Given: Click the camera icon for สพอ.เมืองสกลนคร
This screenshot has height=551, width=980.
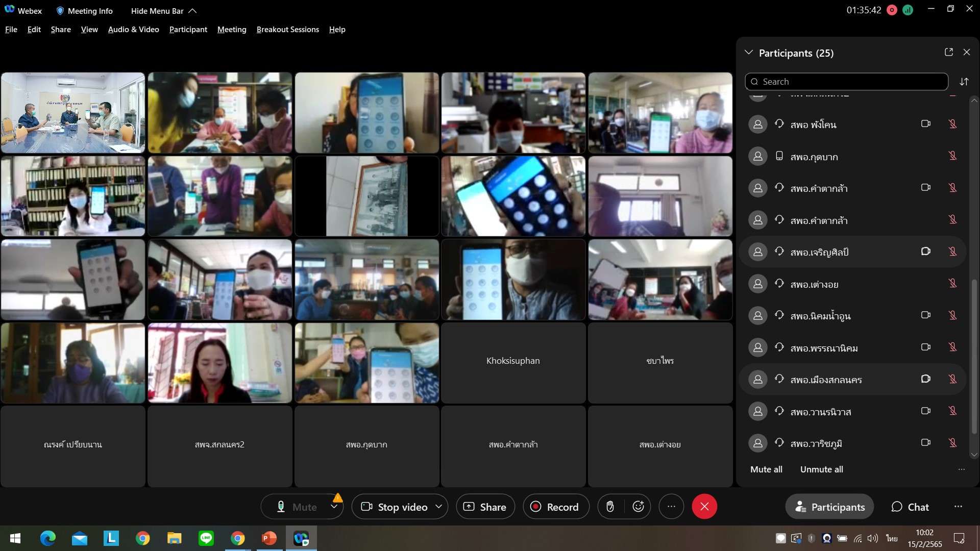Looking at the screenshot, I should (926, 379).
